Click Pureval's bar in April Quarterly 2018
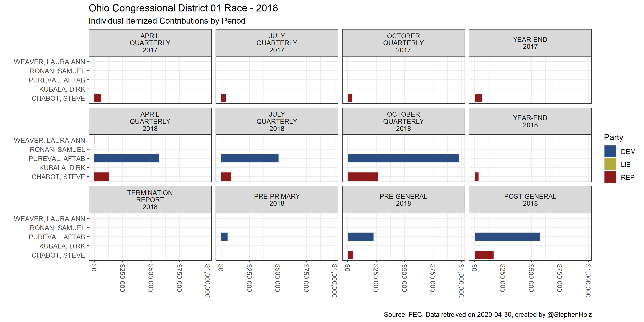The image size is (644, 322). point(126,158)
